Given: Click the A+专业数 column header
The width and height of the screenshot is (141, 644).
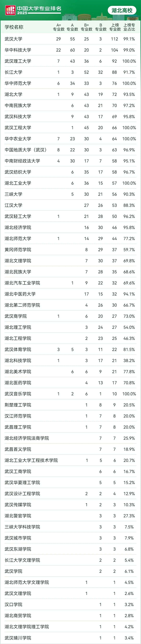Looking at the screenshot, I should tap(58, 27).
